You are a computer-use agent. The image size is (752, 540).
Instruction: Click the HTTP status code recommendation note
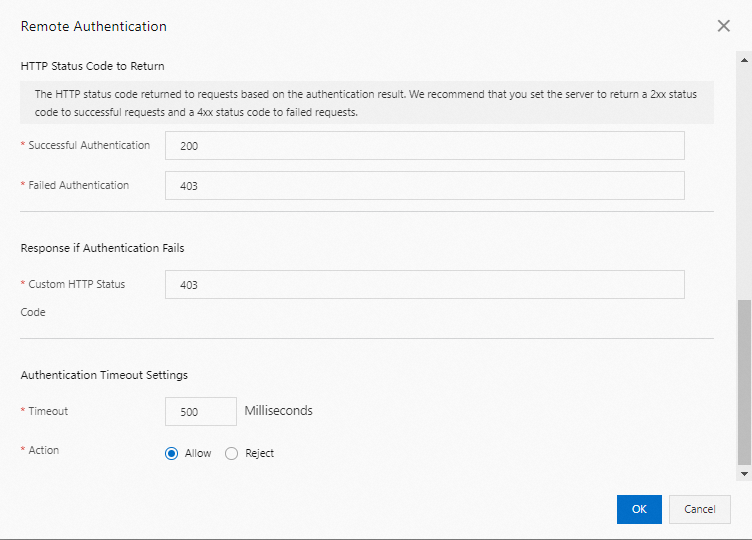click(x=365, y=103)
